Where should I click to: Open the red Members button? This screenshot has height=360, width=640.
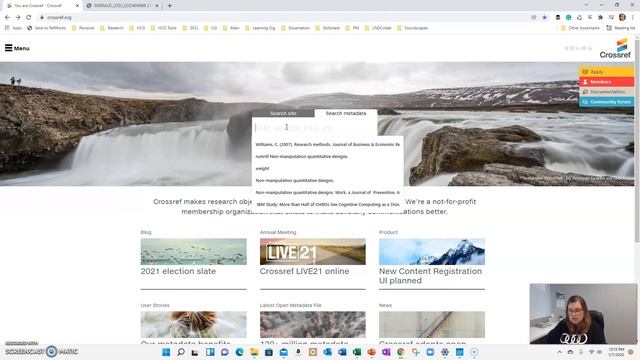click(x=607, y=82)
